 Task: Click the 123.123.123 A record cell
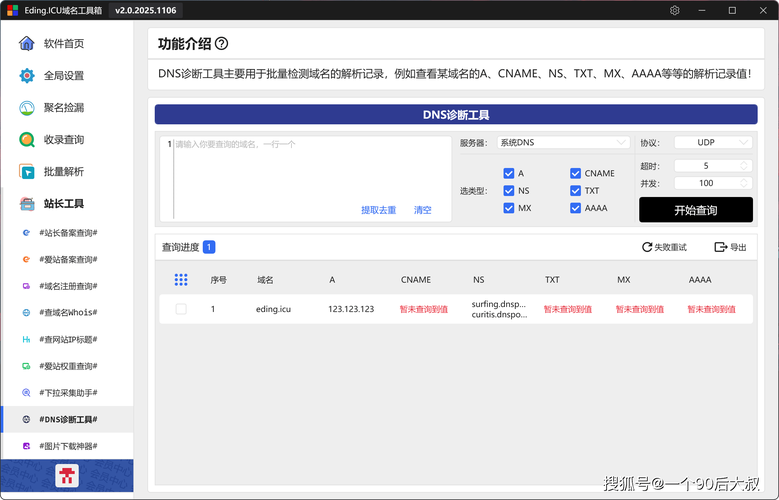[351, 309]
